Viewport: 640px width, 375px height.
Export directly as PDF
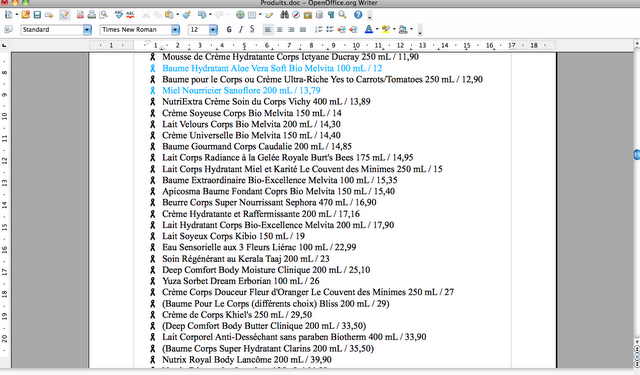(80, 15)
